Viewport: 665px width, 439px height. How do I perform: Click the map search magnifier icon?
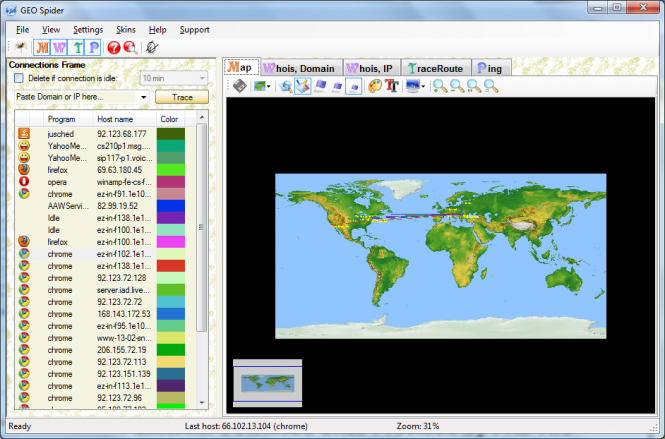point(286,87)
